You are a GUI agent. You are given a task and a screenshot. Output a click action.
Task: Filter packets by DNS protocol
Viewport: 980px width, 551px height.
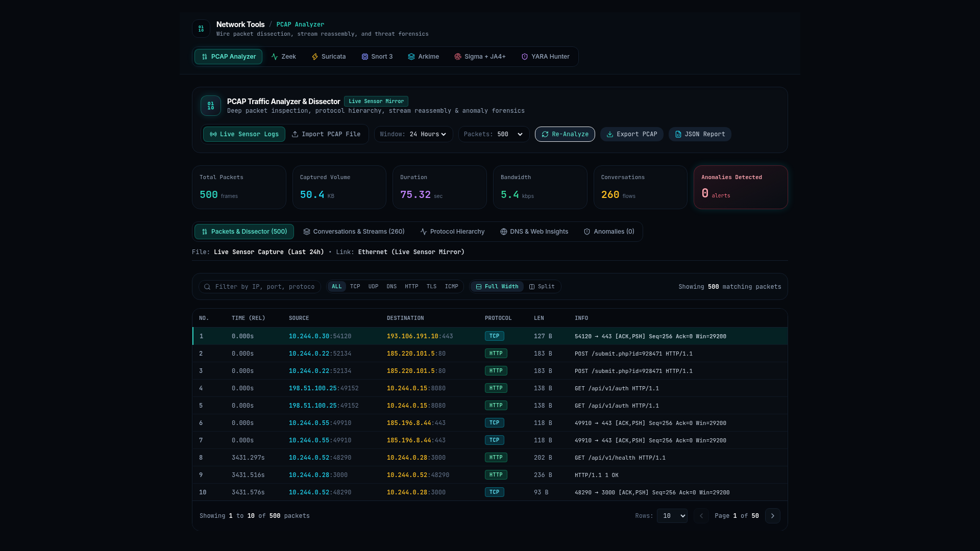(x=391, y=287)
